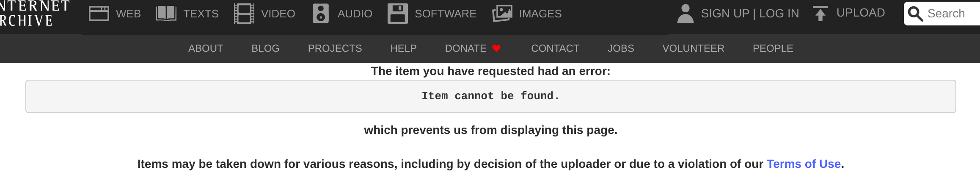980x195 pixels.
Task: Click the Internet Archive logo text
Action: pyautogui.click(x=35, y=14)
